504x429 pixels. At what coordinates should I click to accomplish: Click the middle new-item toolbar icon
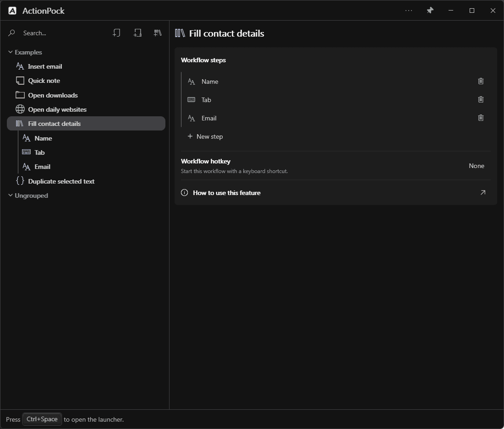[x=137, y=33]
